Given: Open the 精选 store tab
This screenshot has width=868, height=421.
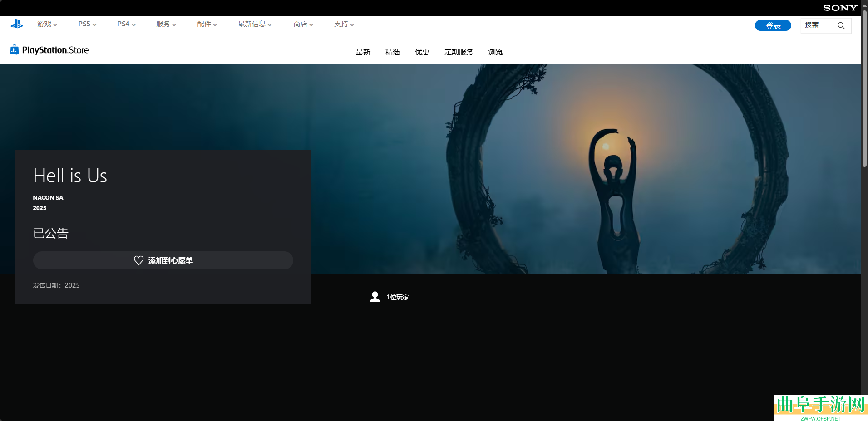Looking at the screenshot, I should click(x=393, y=52).
